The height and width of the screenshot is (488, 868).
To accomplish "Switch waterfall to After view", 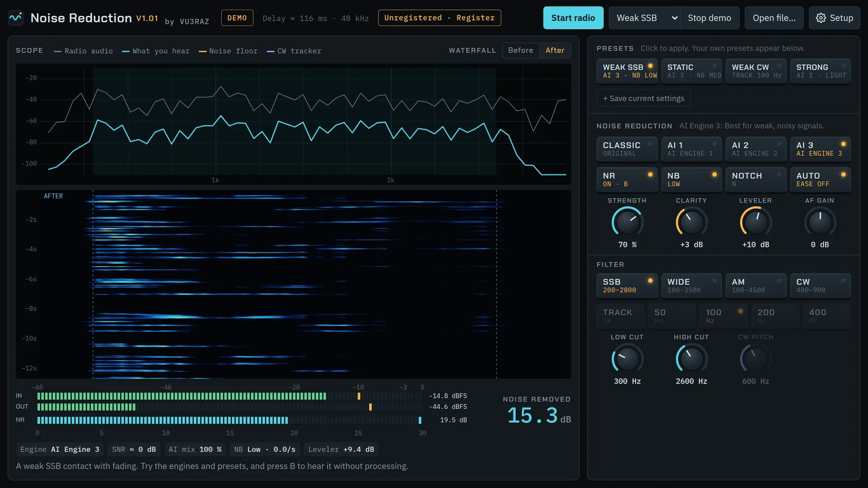I will coord(555,50).
